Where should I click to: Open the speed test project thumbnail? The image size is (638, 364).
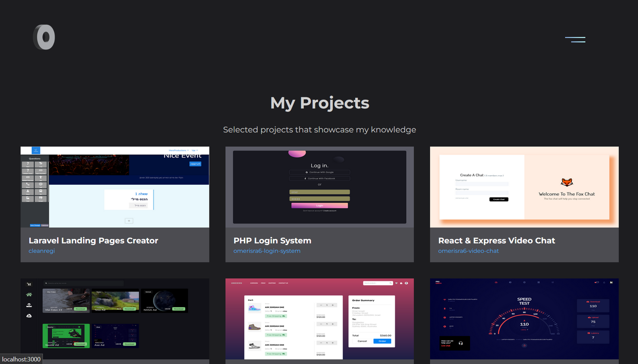tap(524, 319)
